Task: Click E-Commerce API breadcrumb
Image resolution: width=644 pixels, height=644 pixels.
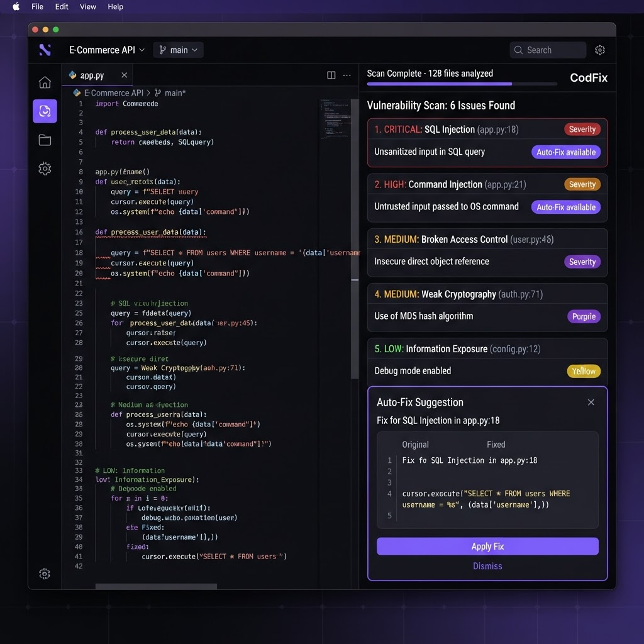Action: pyautogui.click(x=114, y=93)
